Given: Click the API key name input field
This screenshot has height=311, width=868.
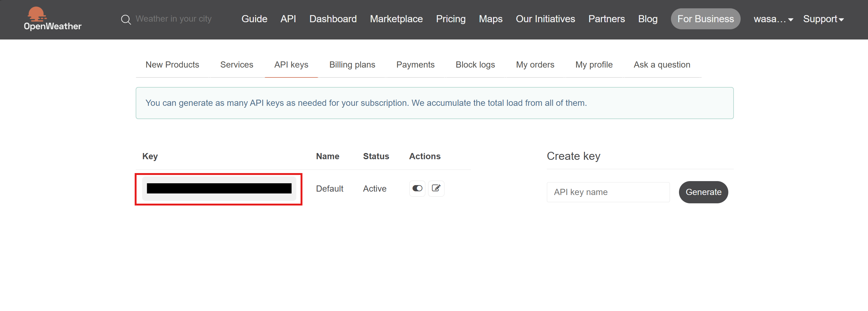Looking at the screenshot, I should click(x=607, y=192).
